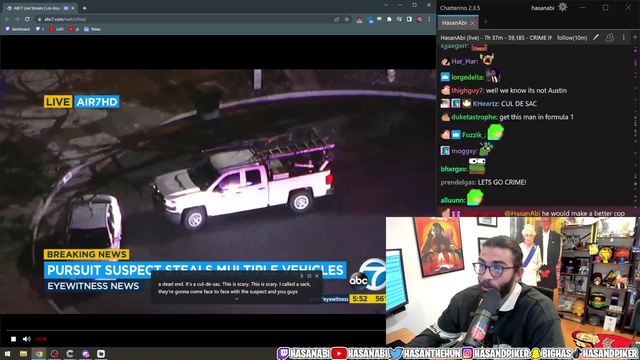Open the media control icon in Chrome toolbar
Screen dimensions: 640x360
[x=399, y=19]
